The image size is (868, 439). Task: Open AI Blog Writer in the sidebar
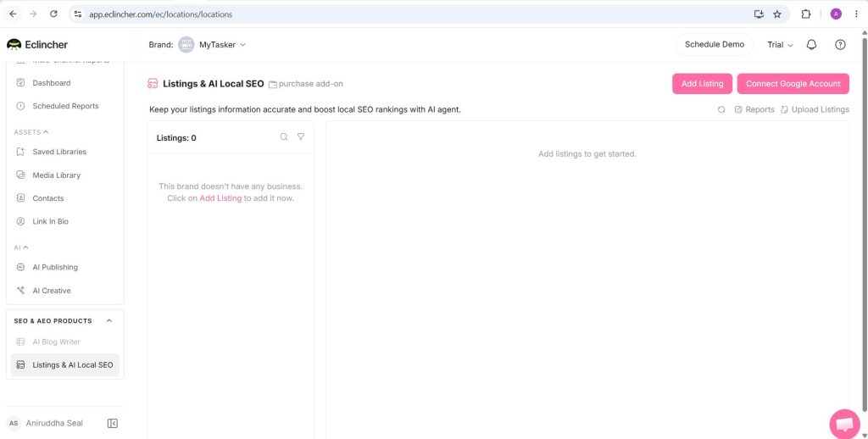[x=57, y=342]
